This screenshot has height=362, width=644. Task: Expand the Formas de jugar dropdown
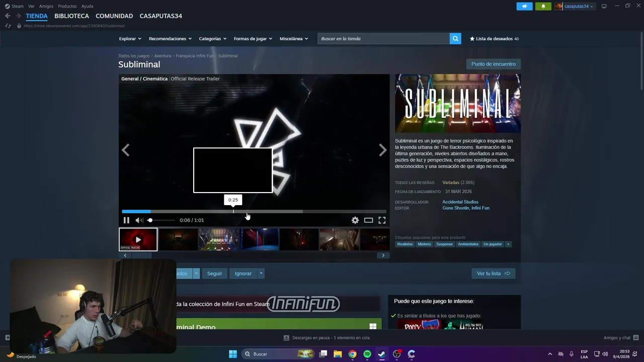[253, 39]
